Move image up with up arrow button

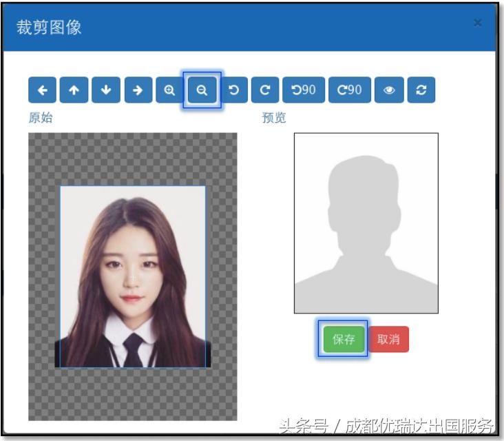point(74,90)
